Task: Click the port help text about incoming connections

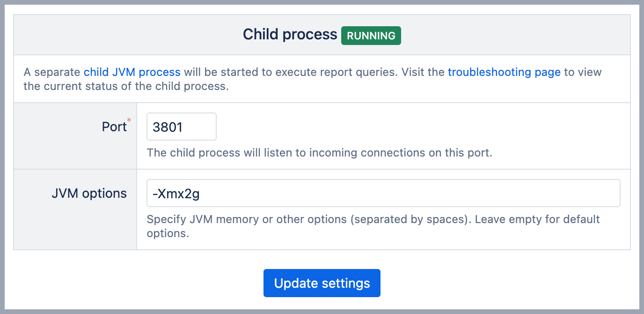Action: 319,153
